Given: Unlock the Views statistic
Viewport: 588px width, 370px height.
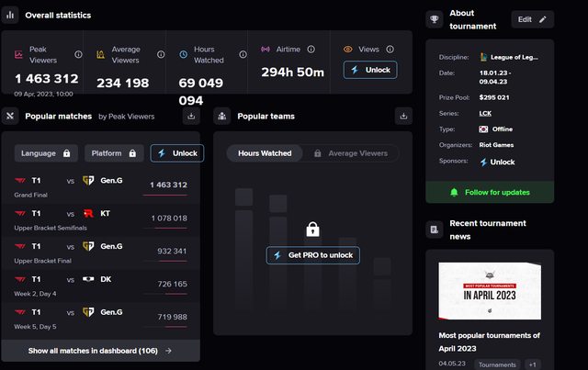Looking at the screenshot, I should [x=369, y=70].
